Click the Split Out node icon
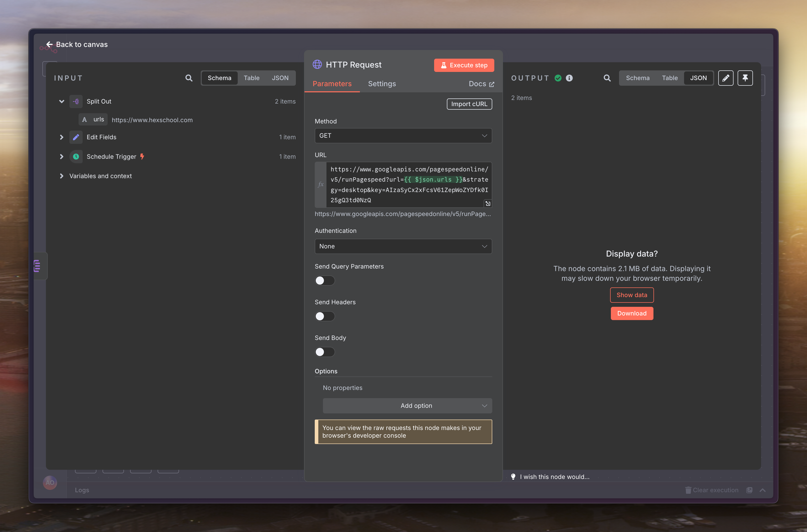The height and width of the screenshot is (532, 807). point(76,102)
